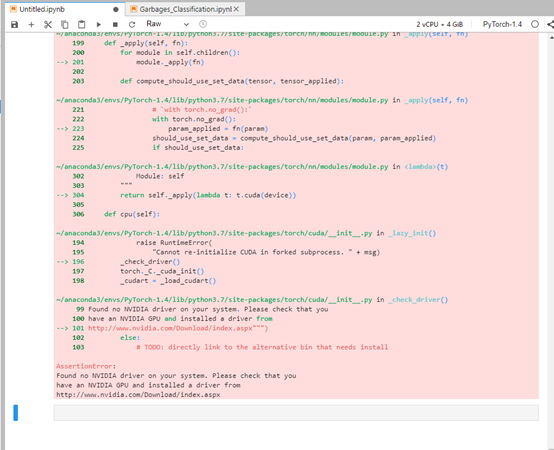Screen dimensions: 554x450
Task: Switch to the Garbages_Classification.ipynb tab
Action: pos(182,9)
